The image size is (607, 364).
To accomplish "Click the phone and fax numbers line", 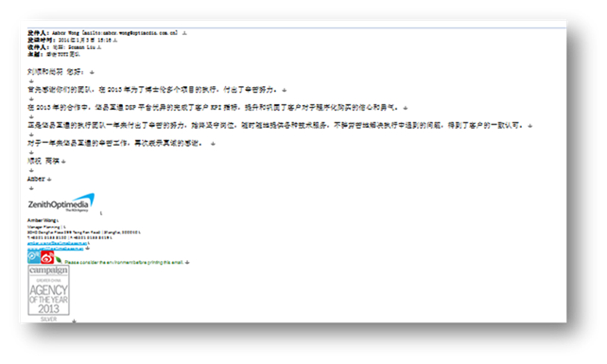I will 68,237.
